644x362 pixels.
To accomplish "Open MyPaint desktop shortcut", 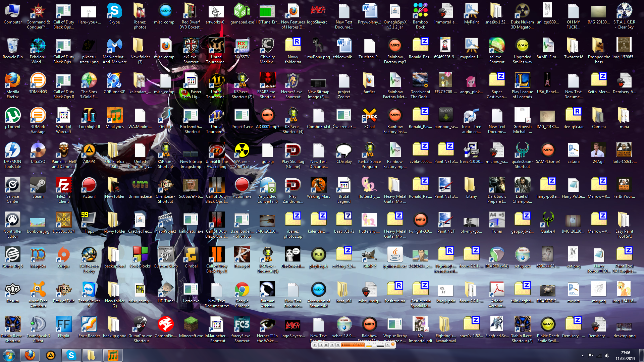I will 471,14.
